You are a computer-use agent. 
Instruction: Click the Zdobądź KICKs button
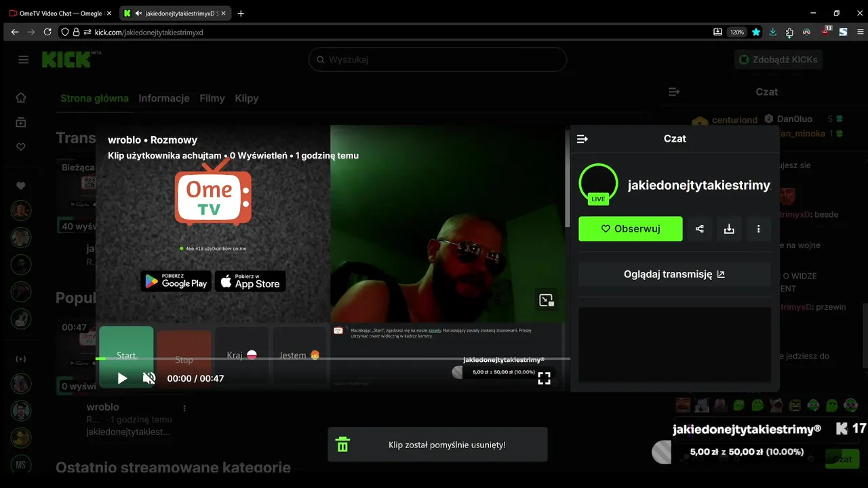coord(778,60)
